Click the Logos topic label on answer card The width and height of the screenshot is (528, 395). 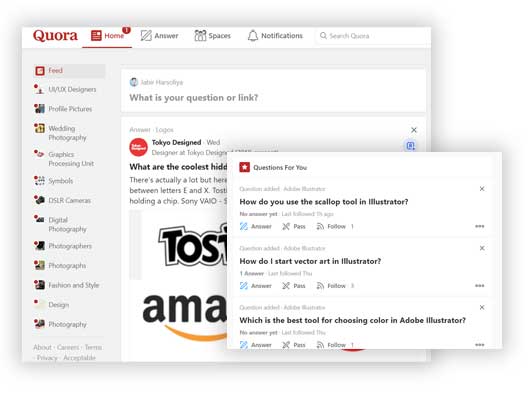(x=164, y=130)
